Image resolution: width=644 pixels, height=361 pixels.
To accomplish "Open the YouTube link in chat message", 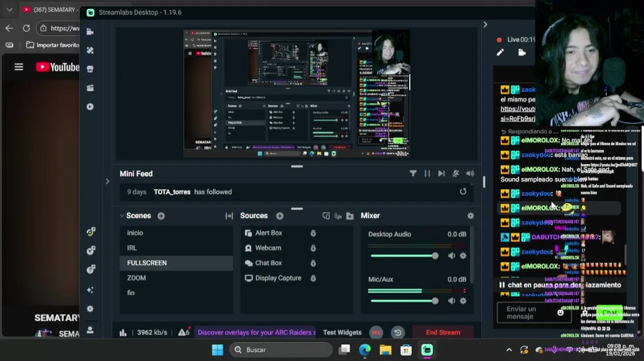I will (x=518, y=114).
